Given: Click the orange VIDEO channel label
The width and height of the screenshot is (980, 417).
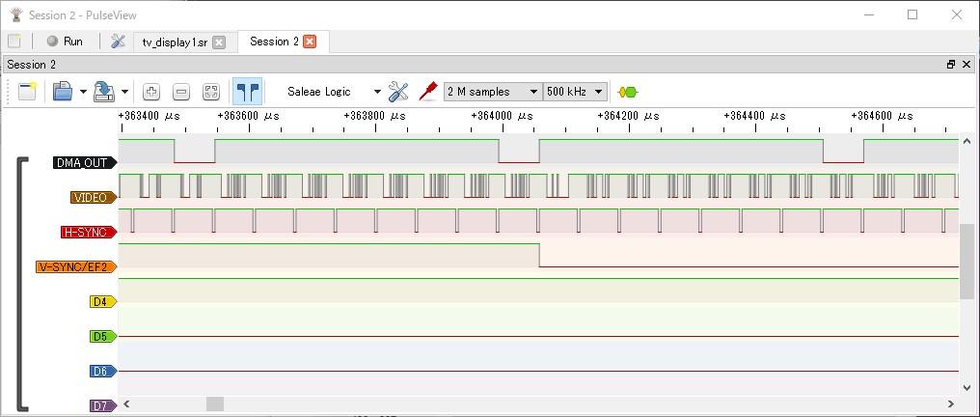Looking at the screenshot, I should click(92, 197).
